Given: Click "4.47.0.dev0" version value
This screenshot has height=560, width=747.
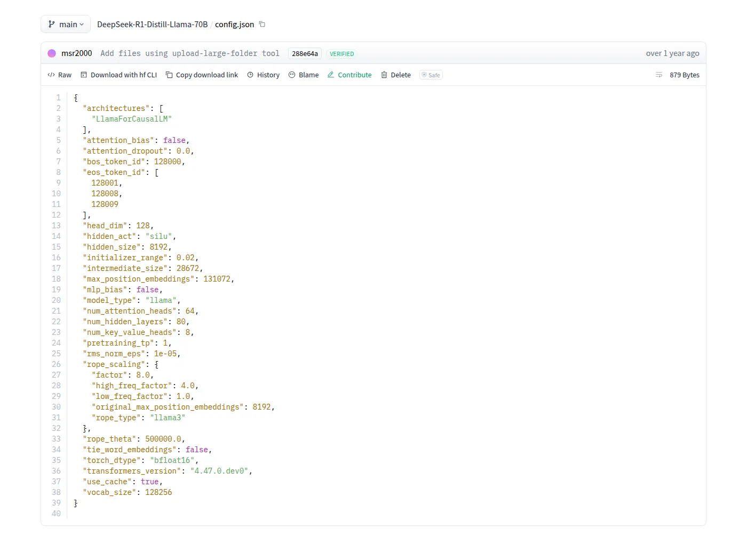Looking at the screenshot, I should pos(219,471).
